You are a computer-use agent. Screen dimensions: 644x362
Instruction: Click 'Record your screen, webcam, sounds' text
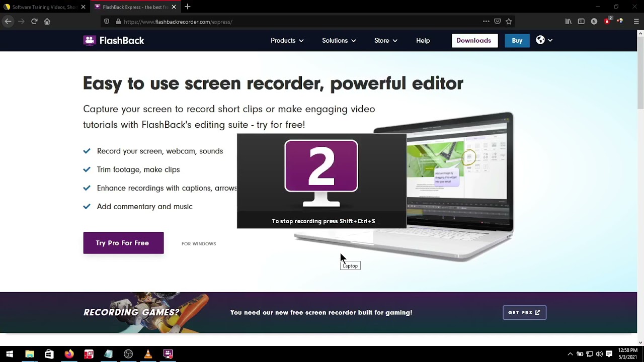click(160, 151)
